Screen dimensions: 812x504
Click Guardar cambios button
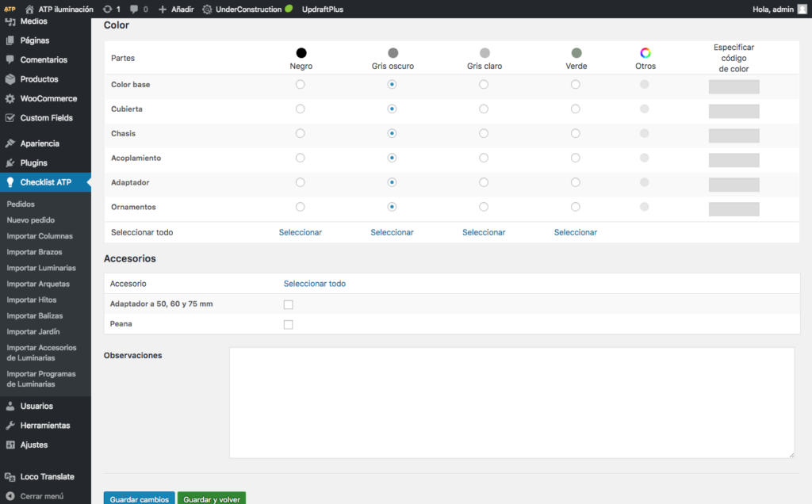click(140, 498)
